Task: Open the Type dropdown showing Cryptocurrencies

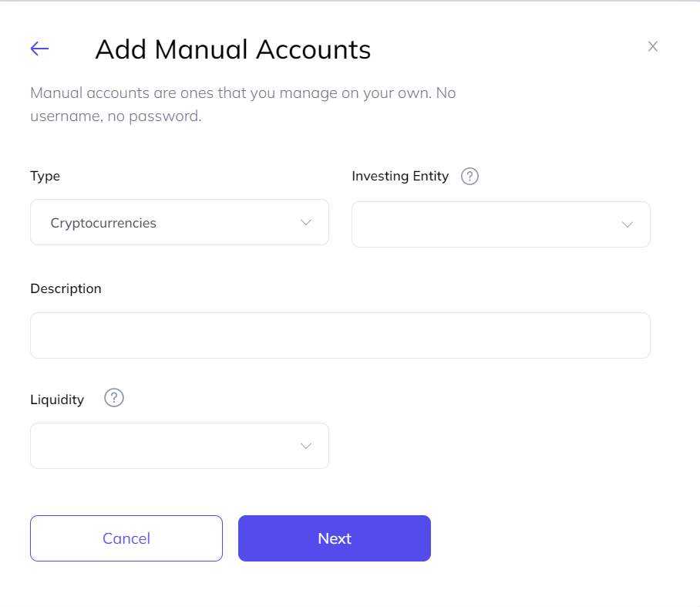Action: click(179, 222)
